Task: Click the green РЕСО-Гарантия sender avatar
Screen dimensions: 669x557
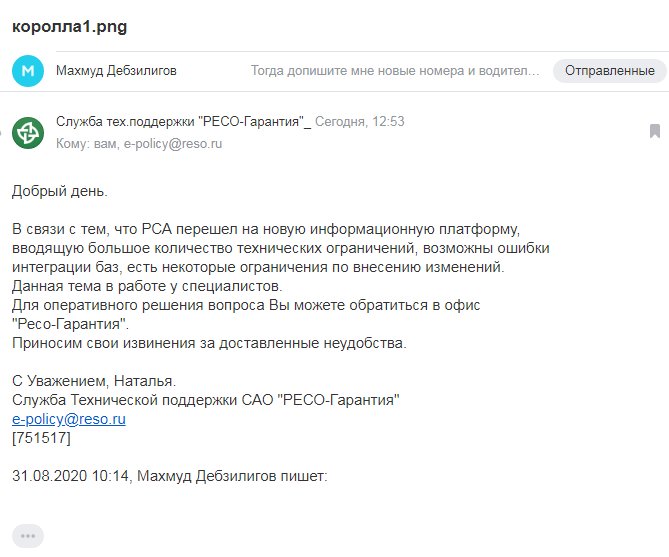Action: [28, 133]
